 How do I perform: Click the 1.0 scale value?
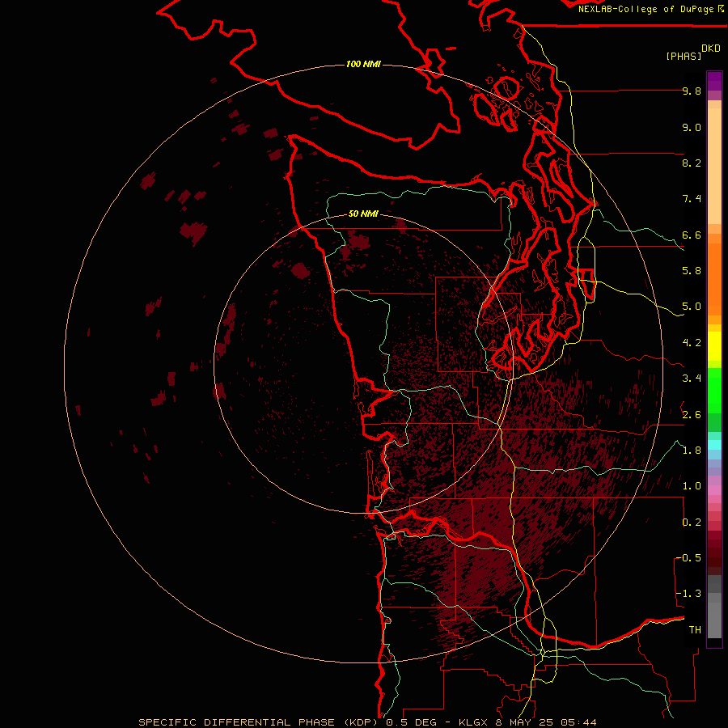pos(692,486)
